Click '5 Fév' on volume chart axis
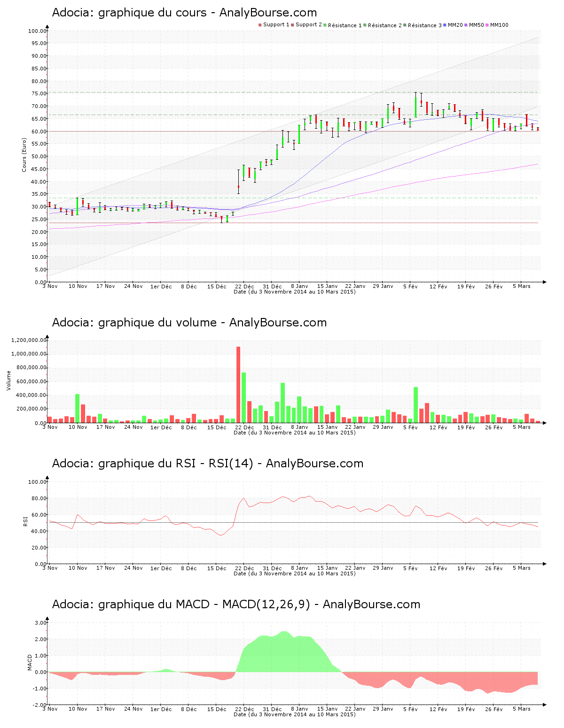Image resolution: width=564 pixels, height=728 pixels. 410,427
